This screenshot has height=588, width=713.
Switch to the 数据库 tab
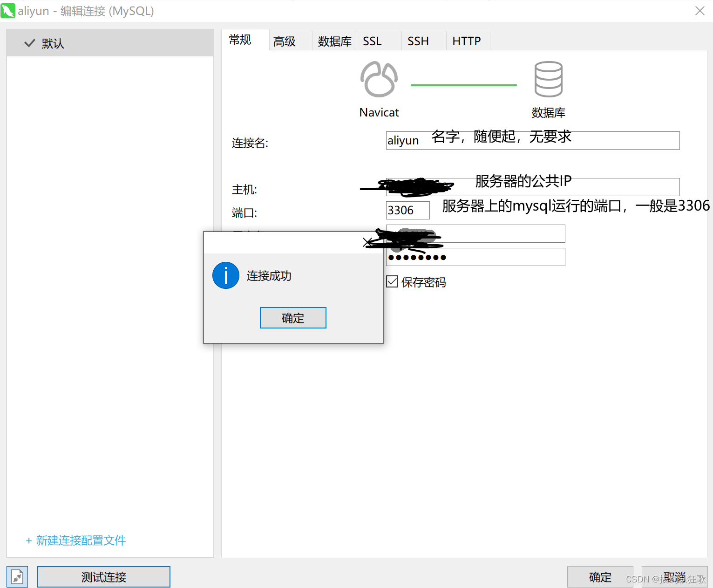click(x=334, y=41)
